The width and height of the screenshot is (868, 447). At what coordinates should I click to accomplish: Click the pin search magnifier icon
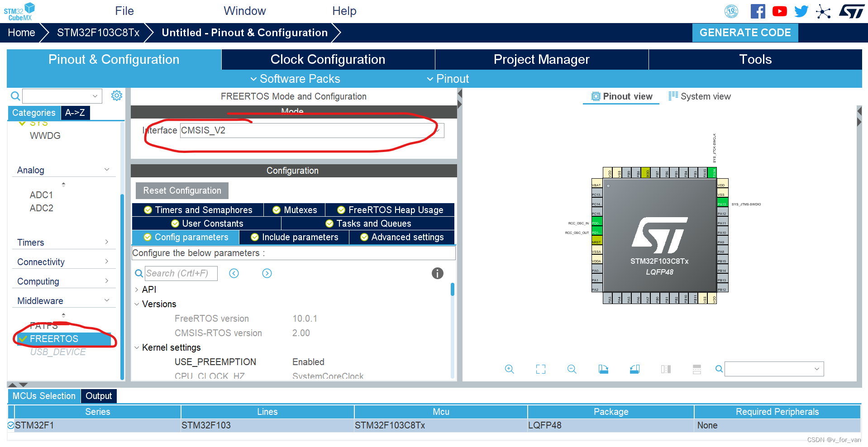(719, 369)
